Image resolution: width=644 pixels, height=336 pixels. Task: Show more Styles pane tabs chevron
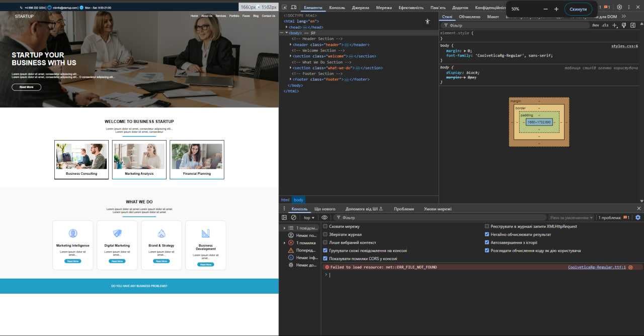coord(624,17)
